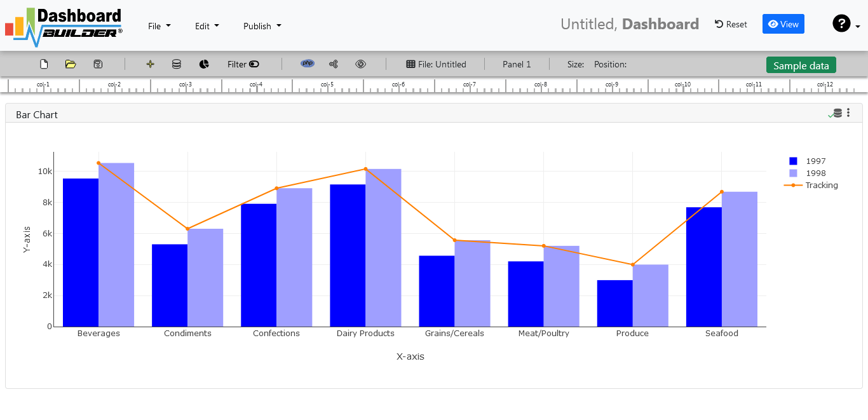Open the Bar Chart panel options menu

point(848,112)
